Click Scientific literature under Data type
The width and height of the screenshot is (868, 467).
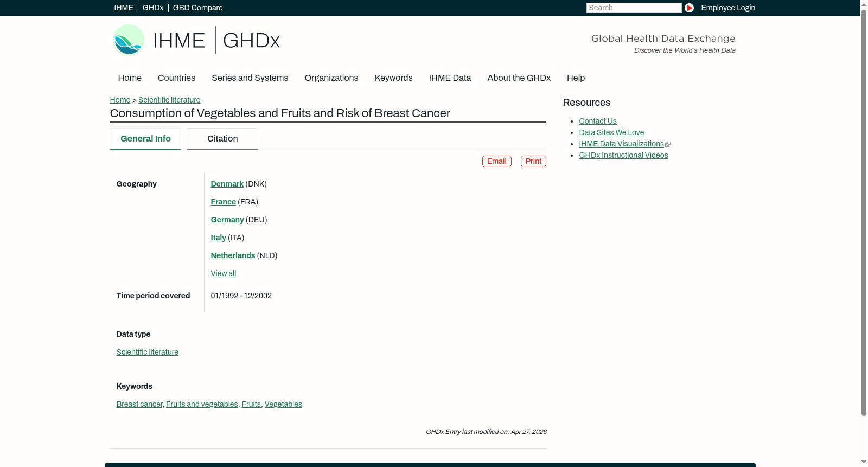148,352
